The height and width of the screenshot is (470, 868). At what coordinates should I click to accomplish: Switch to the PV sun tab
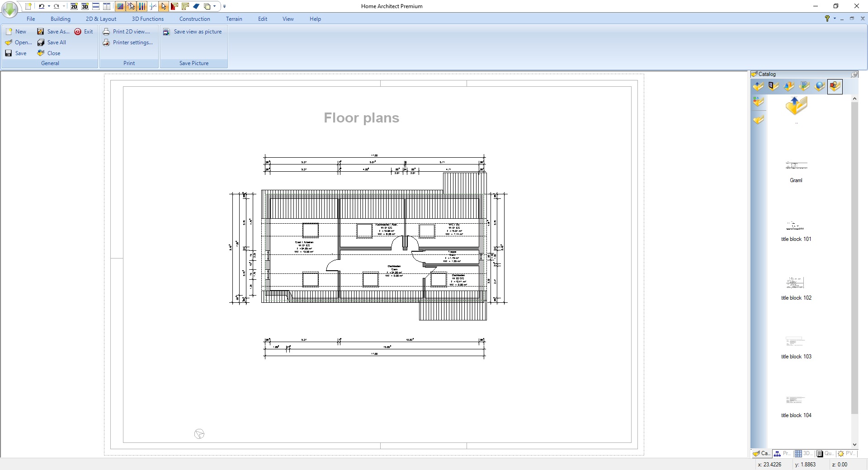pyautogui.click(x=848, y=453)
